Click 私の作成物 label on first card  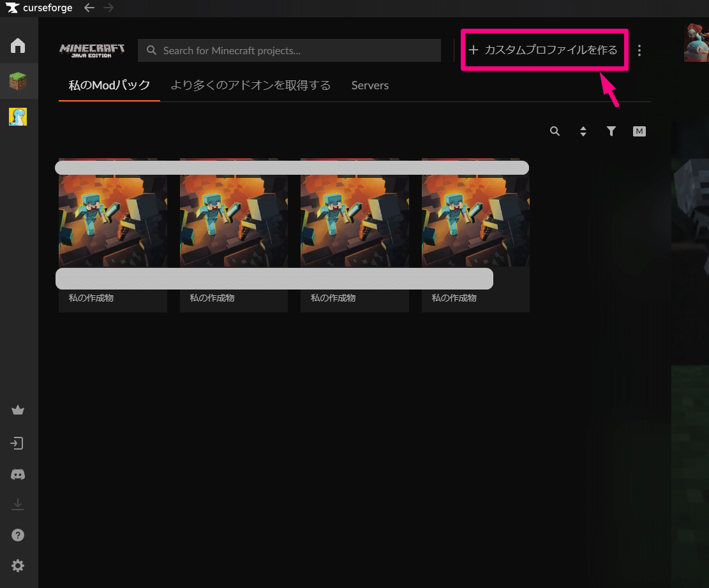click(91, 298)
